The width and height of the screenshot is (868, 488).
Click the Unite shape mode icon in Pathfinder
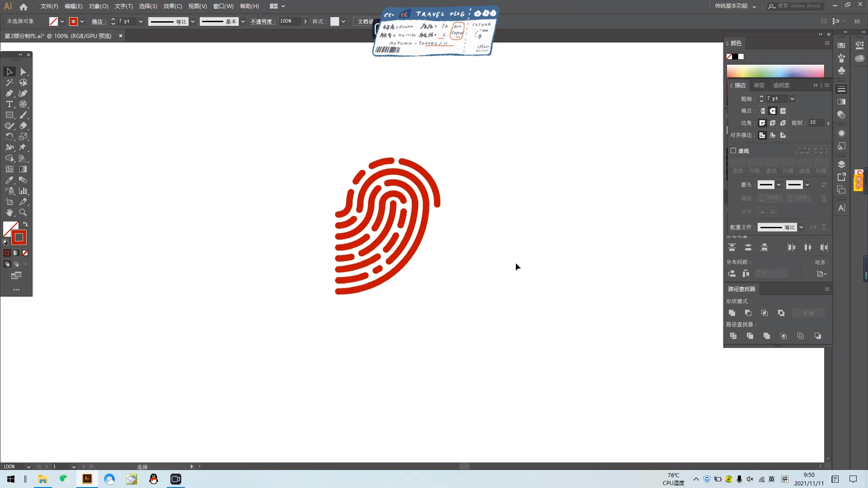732,313
